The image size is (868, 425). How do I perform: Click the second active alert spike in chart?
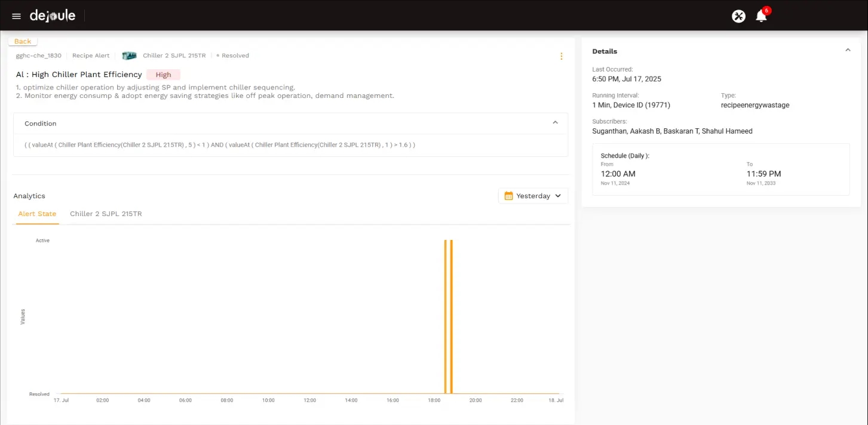coord(452,316)
